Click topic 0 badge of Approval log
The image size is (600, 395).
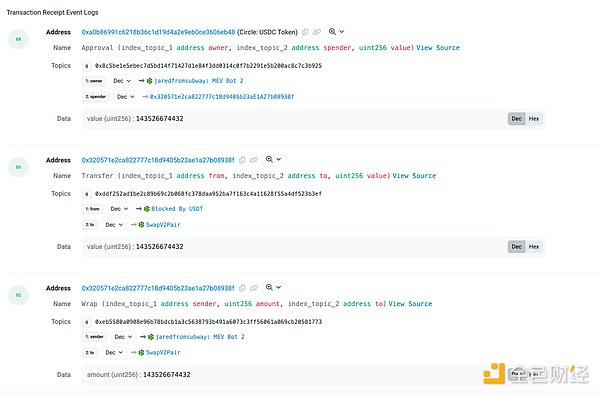[x=87, y=66]
